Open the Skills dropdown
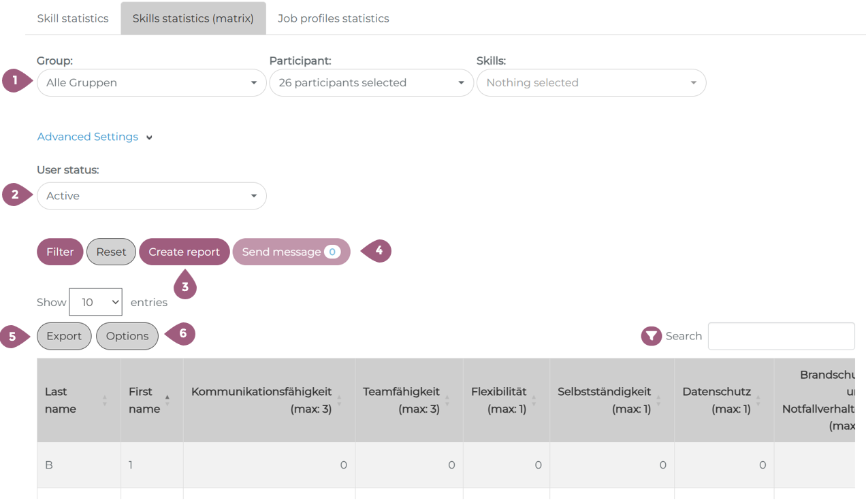Screen dimensions: 866x504 click(591, 83)
